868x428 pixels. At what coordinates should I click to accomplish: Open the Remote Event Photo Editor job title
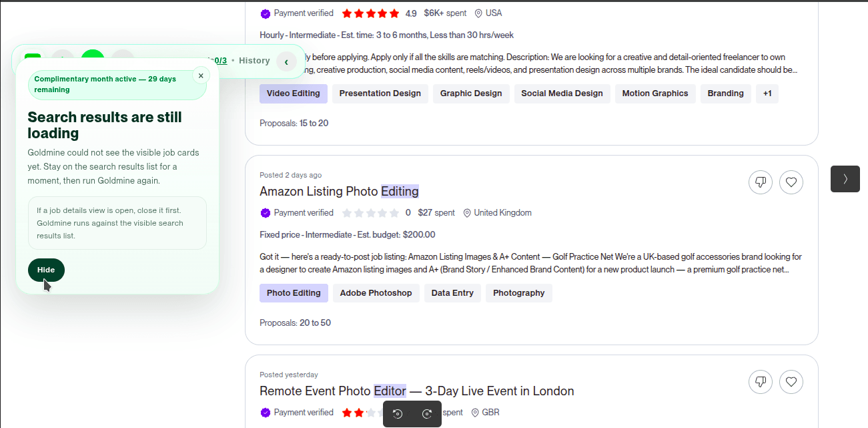[417, 391]
